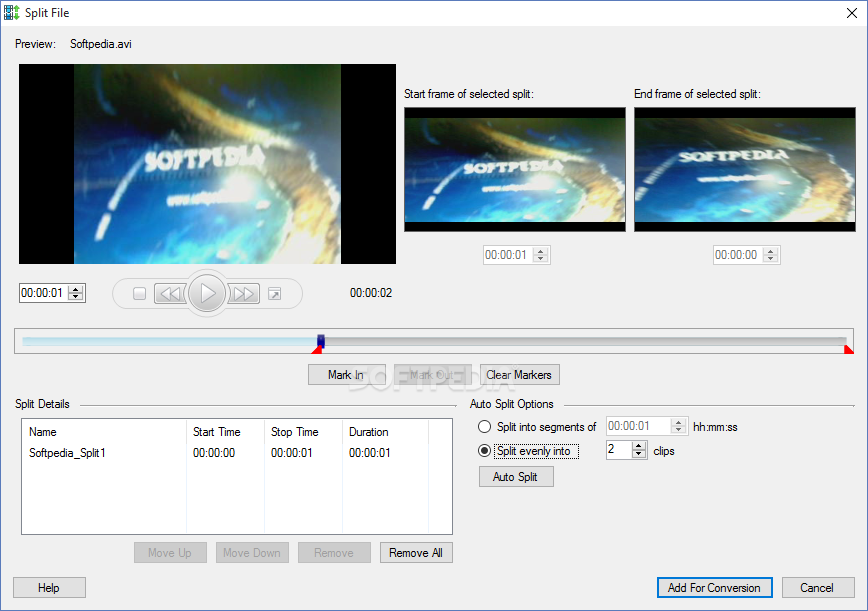Screen dimensions: 868x611
Task: Click the Cancel button
Action: coord(818,587)
